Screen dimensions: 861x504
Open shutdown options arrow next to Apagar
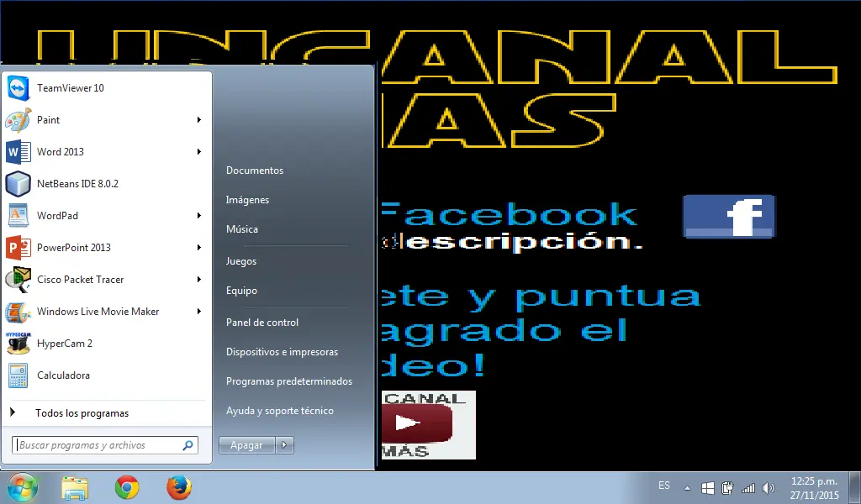pos(284,444)
